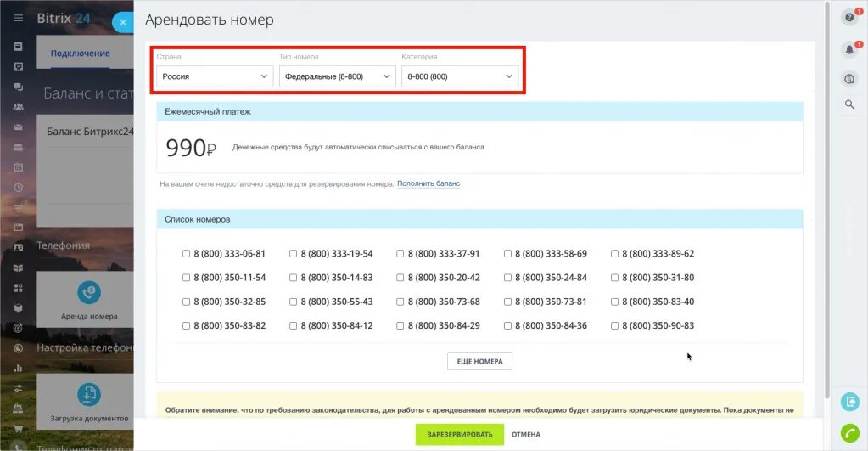Click the green phone call button

pos(849,432)
